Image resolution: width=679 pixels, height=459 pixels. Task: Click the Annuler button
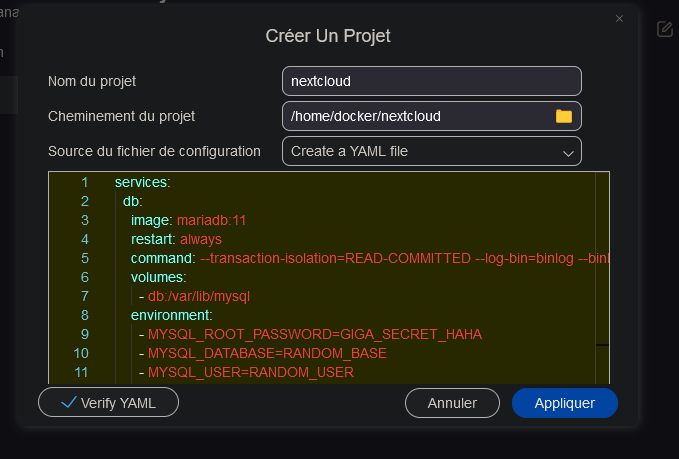pyautogui.click(x=452, y=403)
